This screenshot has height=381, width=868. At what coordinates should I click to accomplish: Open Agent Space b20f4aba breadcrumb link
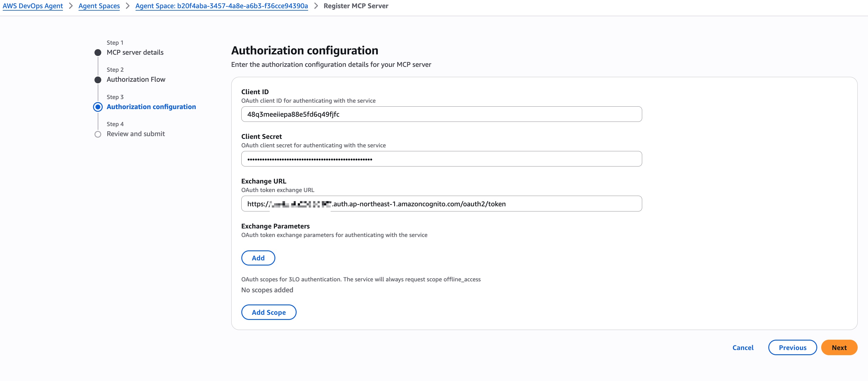(221, 6)
